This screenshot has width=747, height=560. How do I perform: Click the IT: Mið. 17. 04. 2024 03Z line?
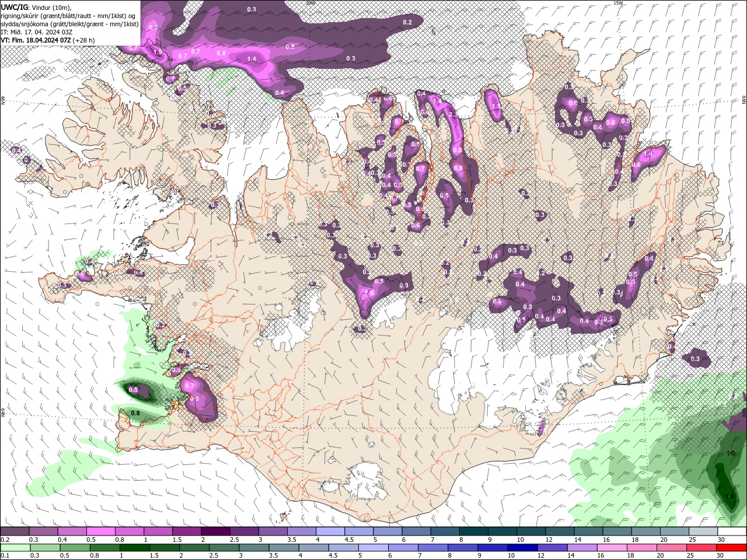tap(37, 32)
